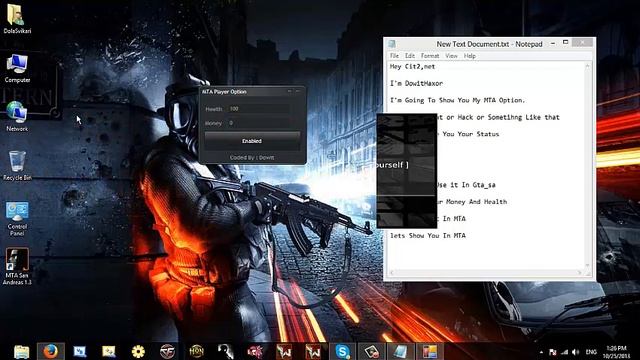Open Notepad Format menu
This screenshot has height=360, width=640.
click(x=430, y=56)
